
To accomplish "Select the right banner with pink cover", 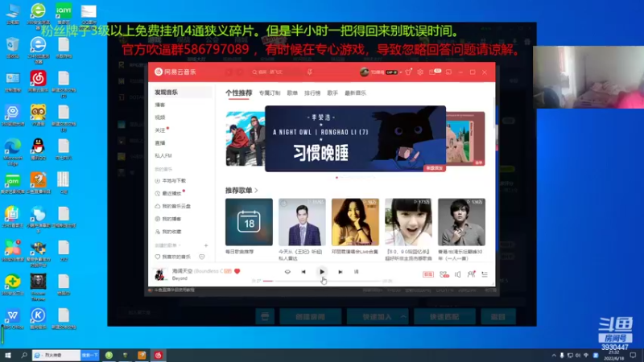I will click(x=465, y=138).
